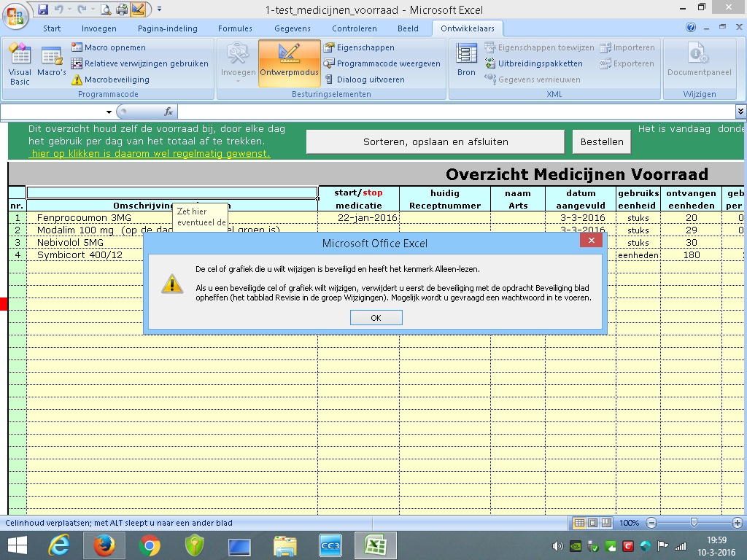Screen dimensions: 747x560
Task: Open Print Preview from Quick Access toolbar
Action: click(106, 9)
